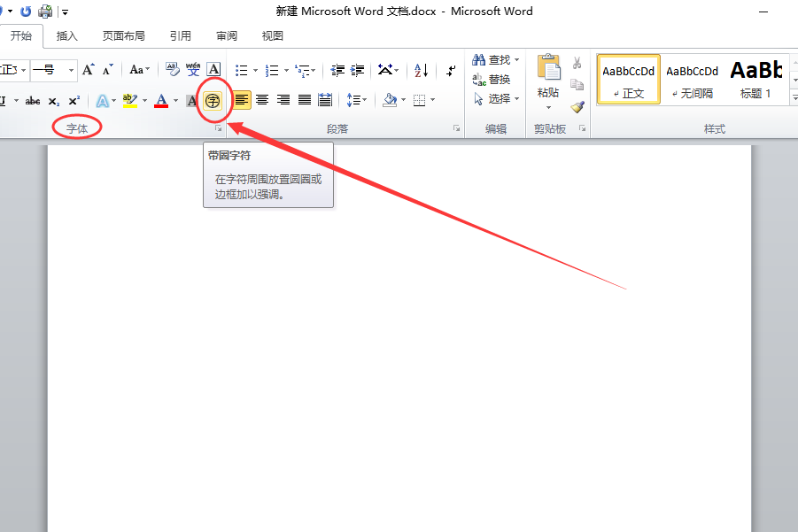Click the Enclose Characters (带圈字符) button
This screenshot has height=532, width=798.
(213, 101)
